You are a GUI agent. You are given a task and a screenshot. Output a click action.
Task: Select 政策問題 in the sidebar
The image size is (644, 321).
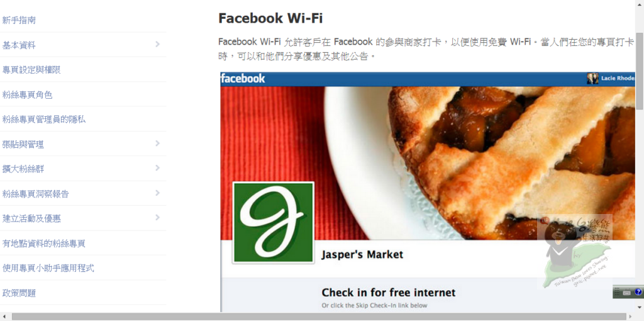click(19, 293)
